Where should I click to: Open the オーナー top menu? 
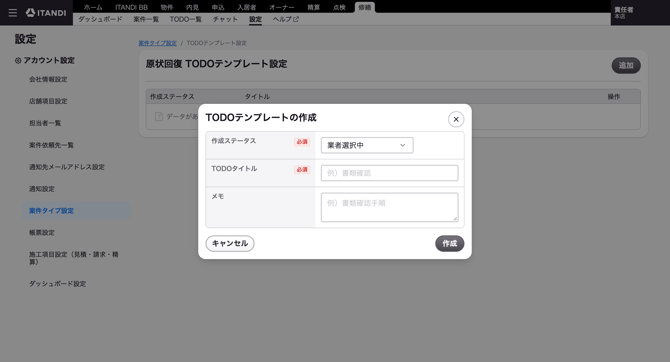coord(282,7)
